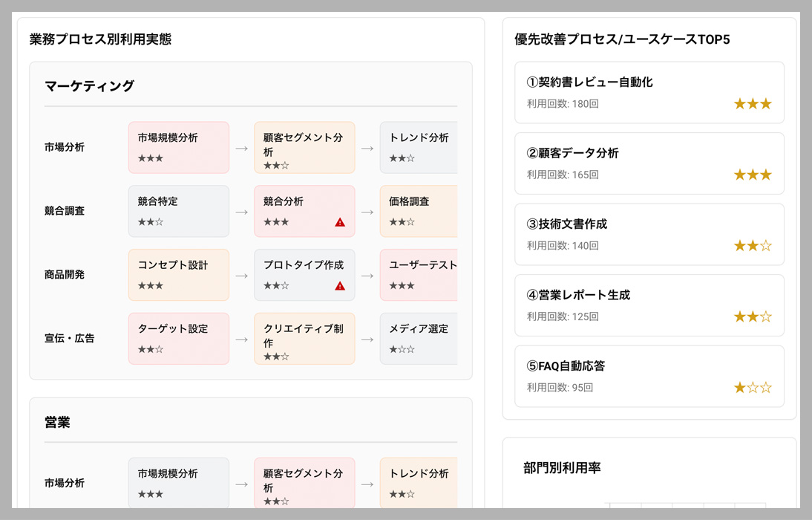The width and height of the screenshot is (812, 520).
Task: Click the gold star rating of 顧客データ分析
Action: pos(753,175)
